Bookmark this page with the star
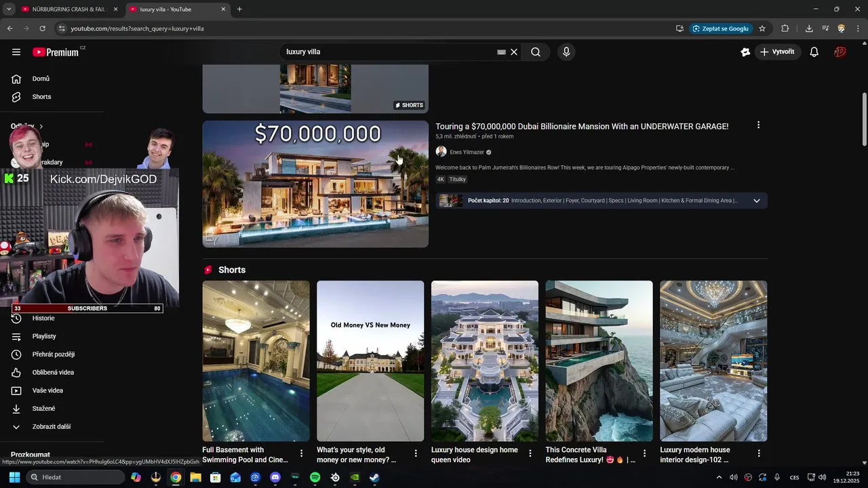 pos(762,28)
